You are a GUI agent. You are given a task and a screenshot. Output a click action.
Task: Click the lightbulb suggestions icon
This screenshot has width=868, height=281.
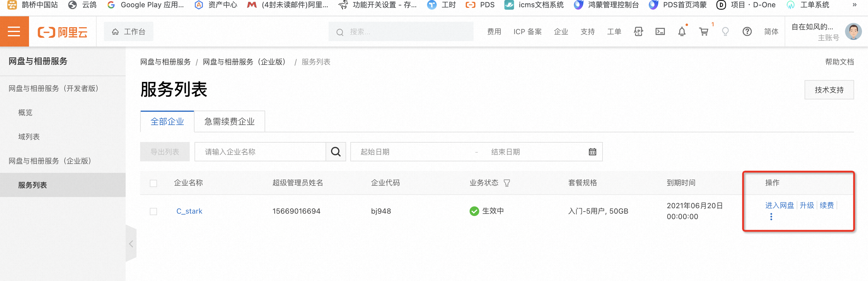pyautogui.click(x=725, y=32)
